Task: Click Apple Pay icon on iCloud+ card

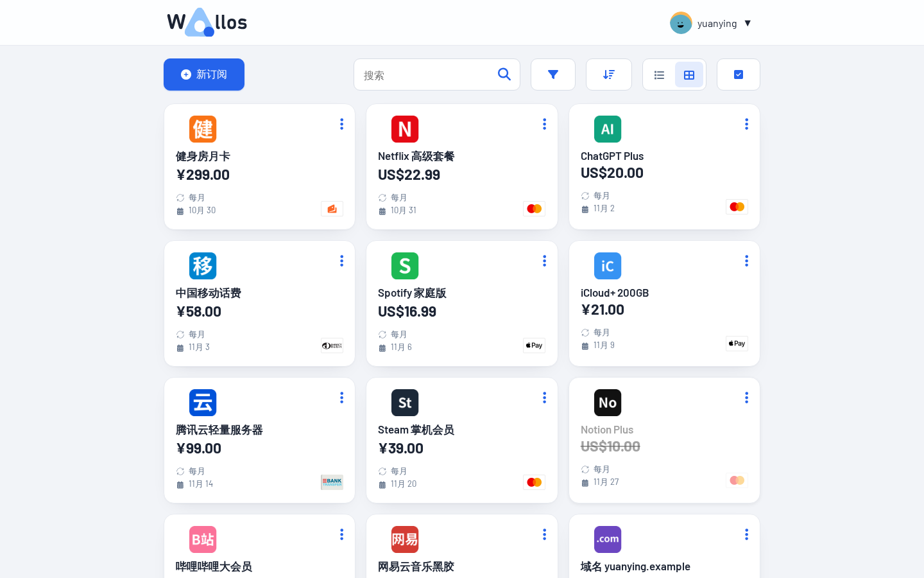Action: 737,344
